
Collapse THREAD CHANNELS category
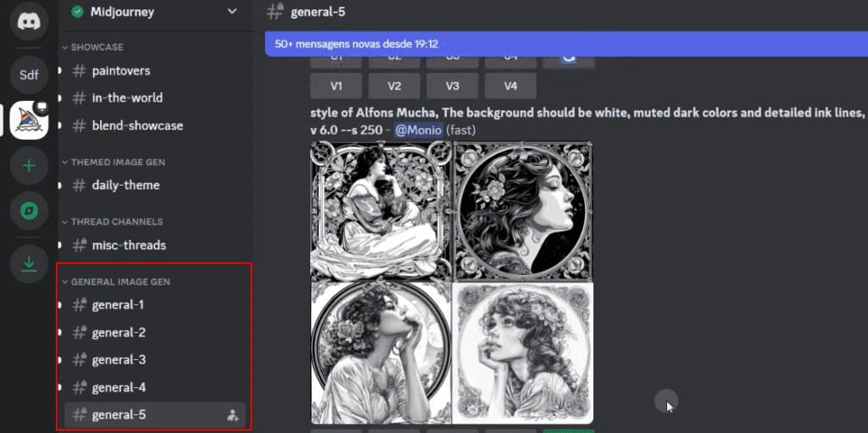pyautogui.click(x=113, y=222)
